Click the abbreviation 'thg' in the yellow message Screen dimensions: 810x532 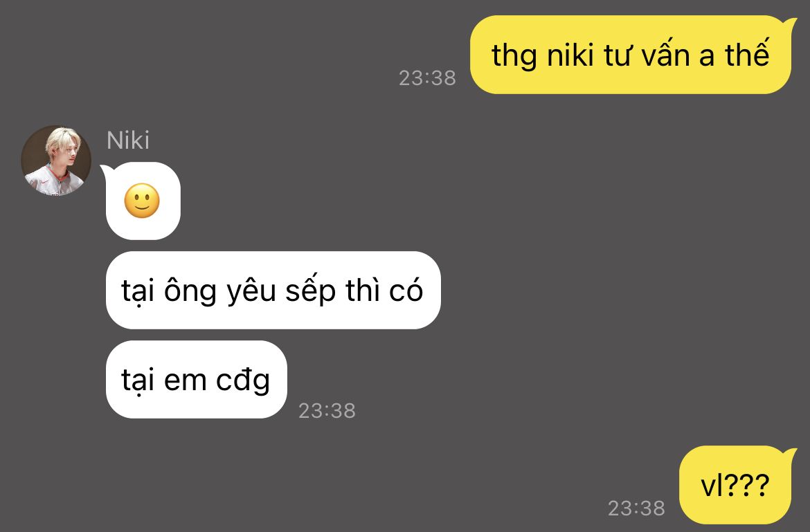tap(514, 56)
